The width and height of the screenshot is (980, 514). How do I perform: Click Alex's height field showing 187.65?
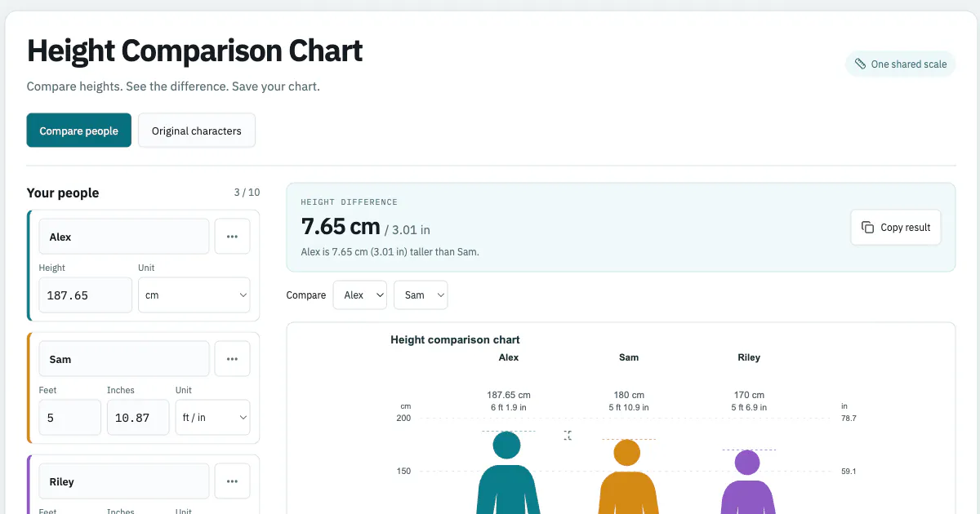click(86, 295)
